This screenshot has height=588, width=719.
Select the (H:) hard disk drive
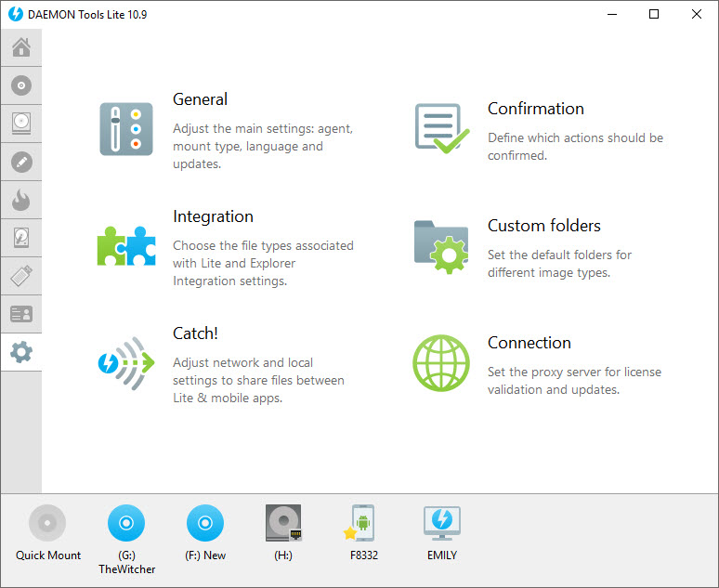point(283,523)
